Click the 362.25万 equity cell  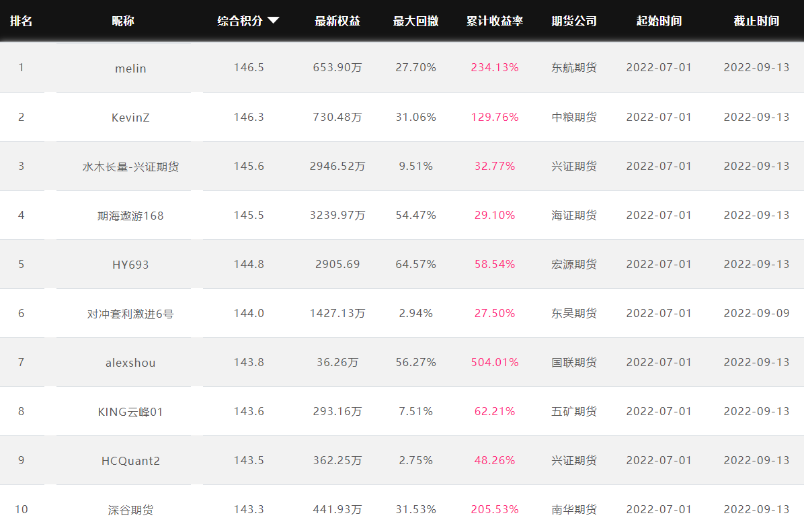337,460
